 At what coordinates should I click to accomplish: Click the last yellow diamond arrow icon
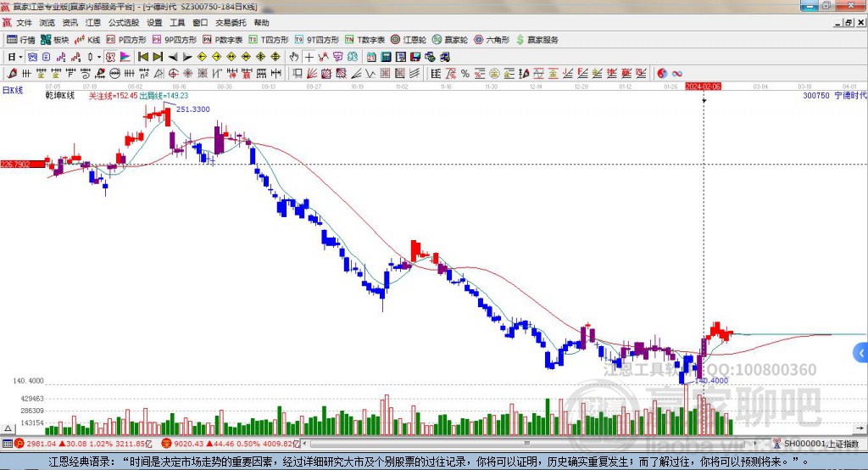pos(275,57)
